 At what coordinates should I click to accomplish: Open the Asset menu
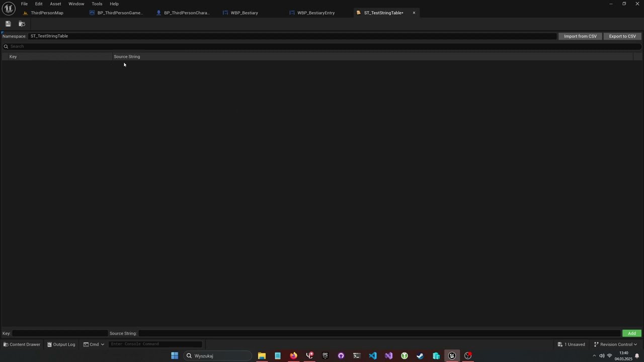(x=55, y=4)
